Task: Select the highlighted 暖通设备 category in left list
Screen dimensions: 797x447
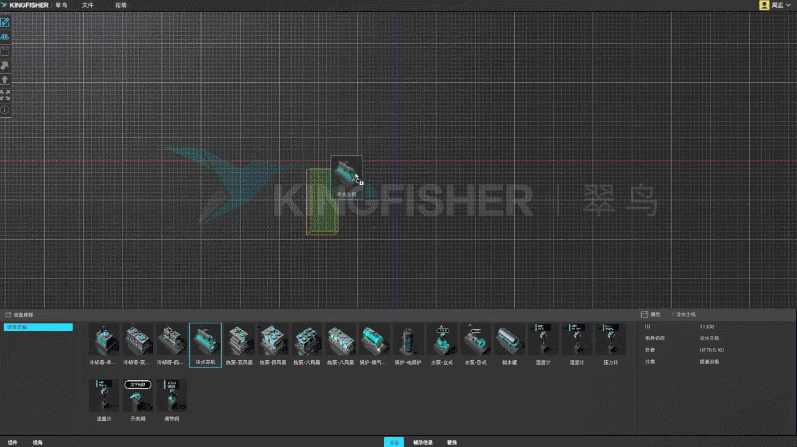Action: click(x=38, y=327)
